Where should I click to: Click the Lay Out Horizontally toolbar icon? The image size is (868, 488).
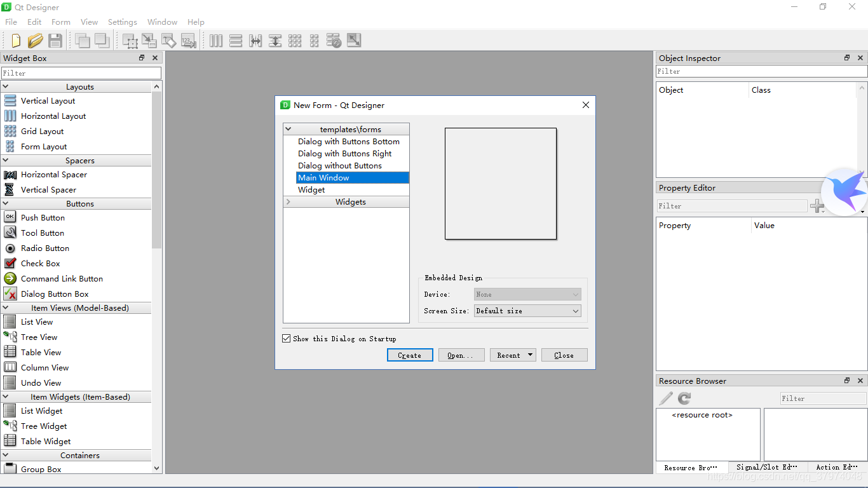[217, 41]
